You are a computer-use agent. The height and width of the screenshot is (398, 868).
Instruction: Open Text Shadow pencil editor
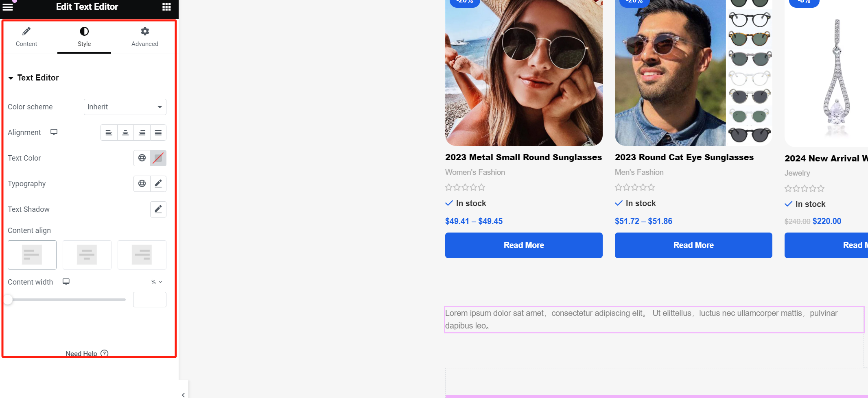click(x=158, y=209)
